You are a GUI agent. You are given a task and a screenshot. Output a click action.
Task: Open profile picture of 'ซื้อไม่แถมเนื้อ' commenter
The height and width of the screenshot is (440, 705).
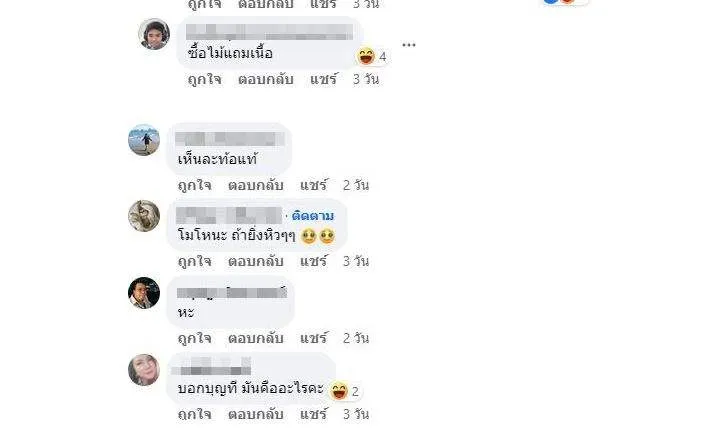tap(154, 34)
